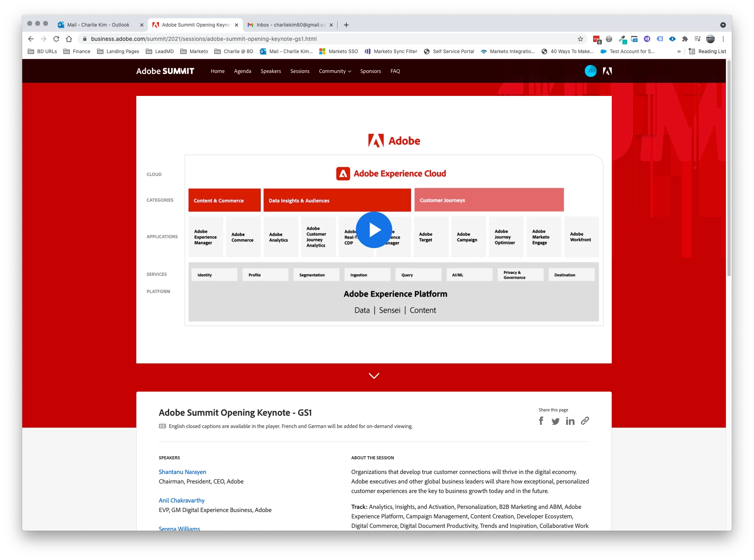Open the Finance bookmark folder
The image size is (754, 560).
(77, 52)
